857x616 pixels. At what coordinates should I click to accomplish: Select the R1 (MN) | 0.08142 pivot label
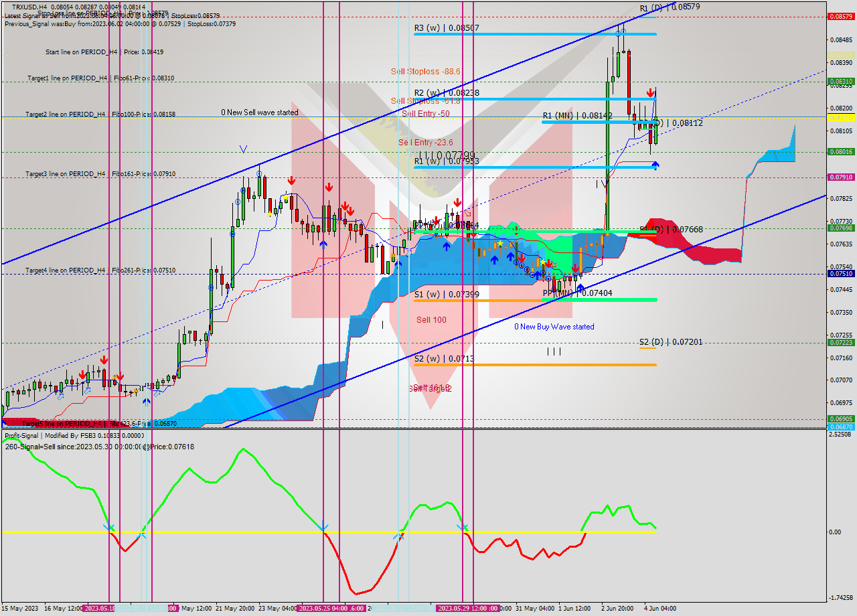pos(577,116)
